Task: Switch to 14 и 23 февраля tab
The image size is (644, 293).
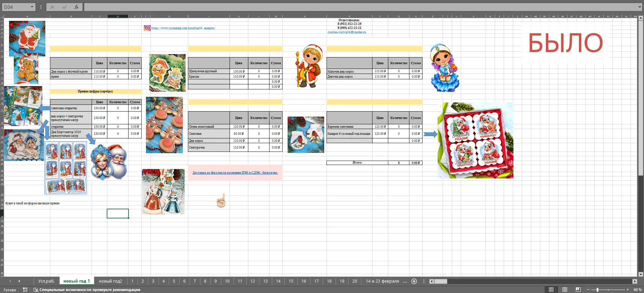Action: (x=382, y=281)
